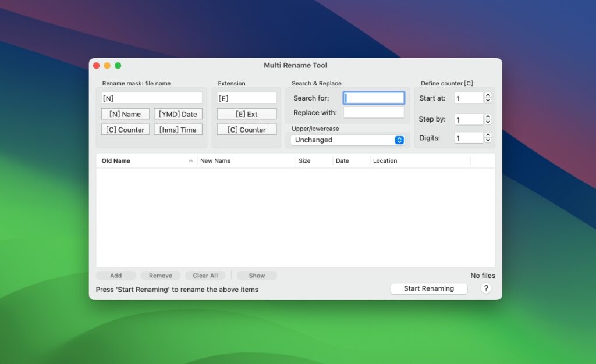
Task: Insert [E] Ext into the extension mask
Action: [246, 113]
